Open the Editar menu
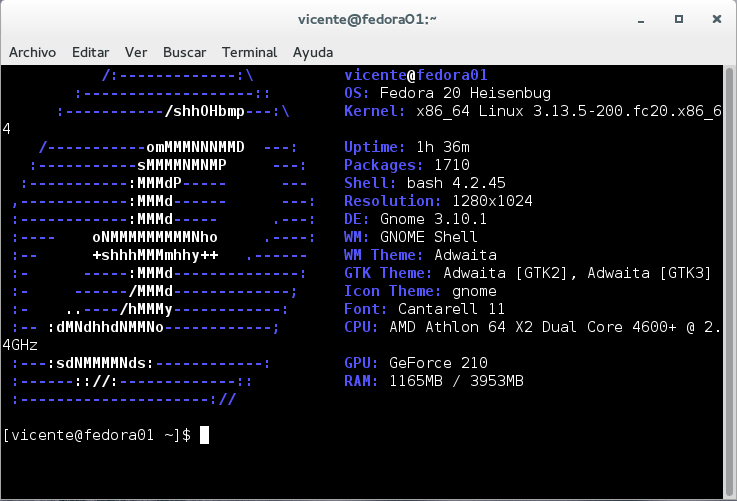 coord(90,52)
